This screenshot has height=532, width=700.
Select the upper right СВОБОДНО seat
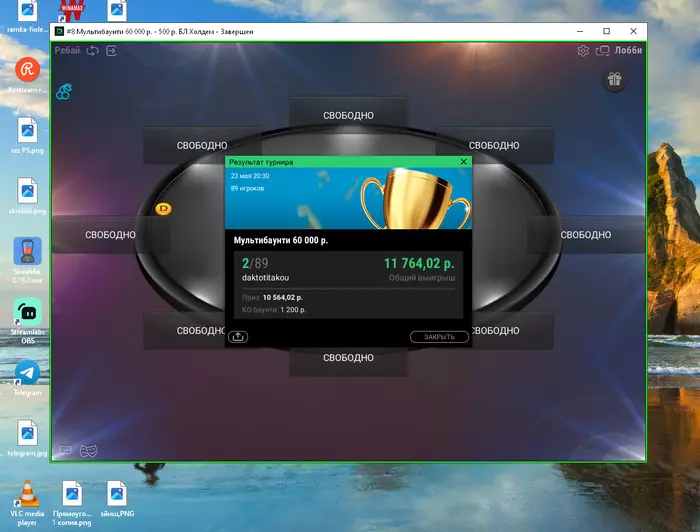[x=494, y=145]
